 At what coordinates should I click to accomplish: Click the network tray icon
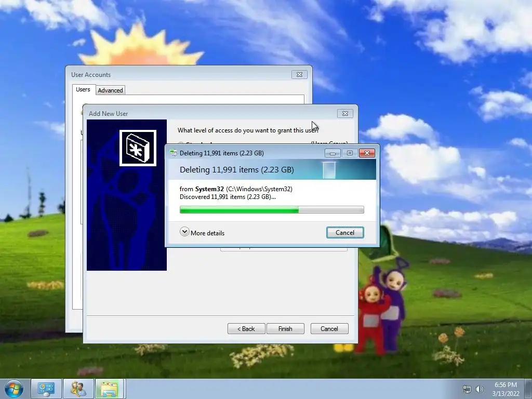point(467,389)
